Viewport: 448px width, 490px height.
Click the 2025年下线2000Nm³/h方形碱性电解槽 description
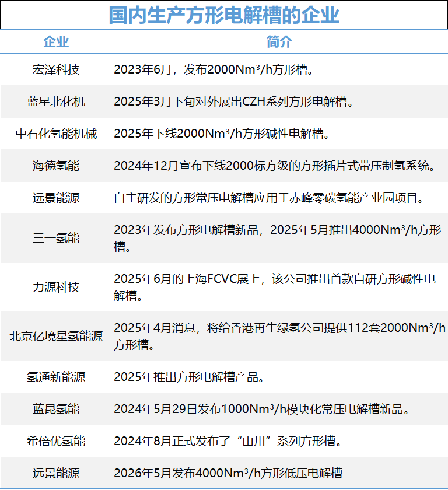222,134
